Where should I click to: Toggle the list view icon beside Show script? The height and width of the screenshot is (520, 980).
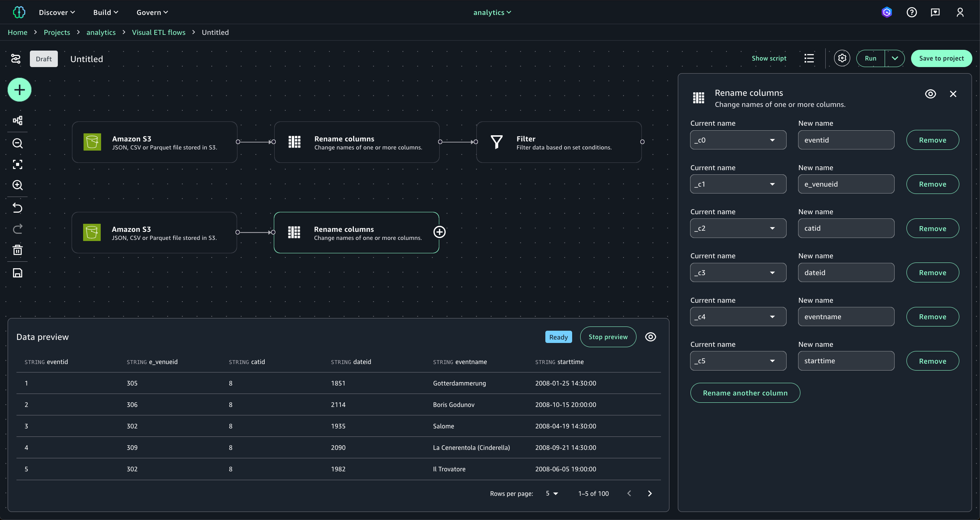pos(809,58)
